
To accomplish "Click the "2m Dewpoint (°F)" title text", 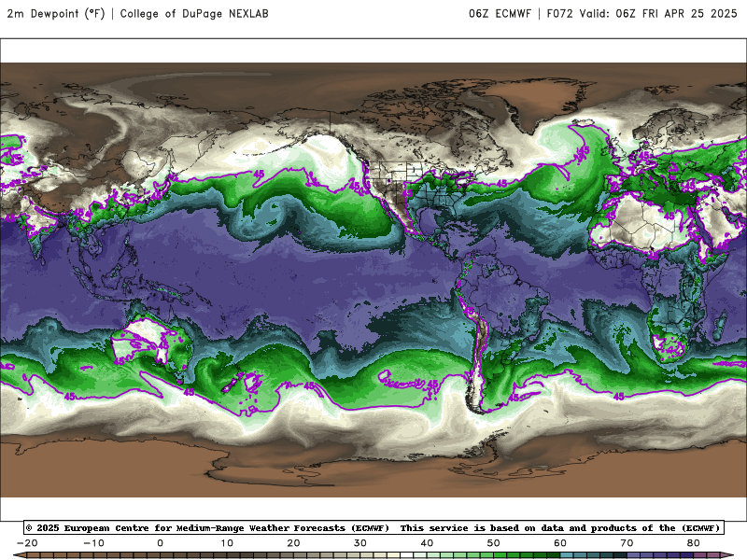I will click(56, 14).
